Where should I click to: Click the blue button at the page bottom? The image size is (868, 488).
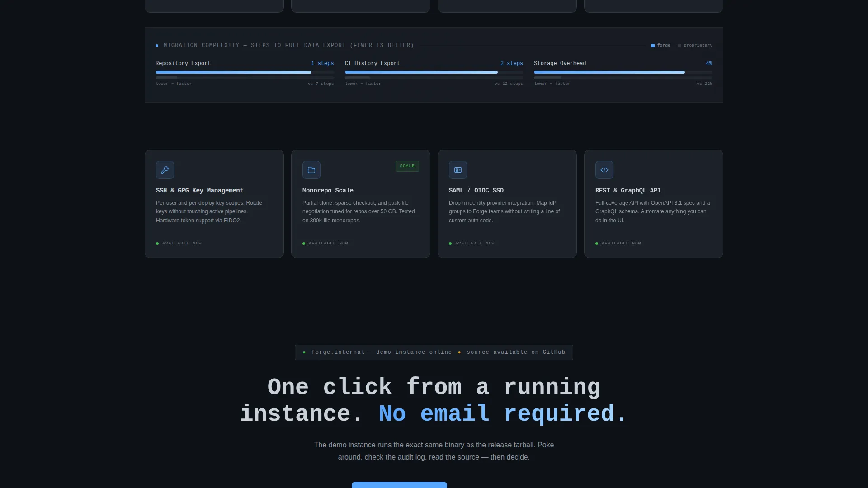[399, 485]
